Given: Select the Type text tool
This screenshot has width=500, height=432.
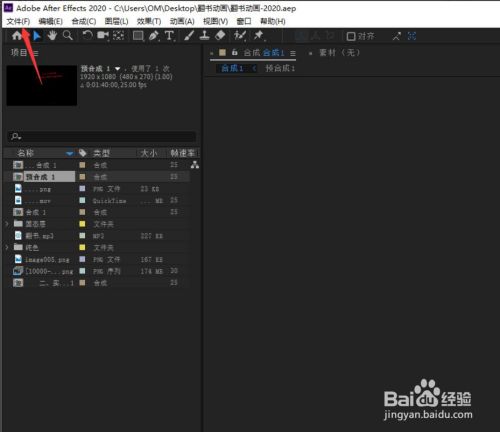Looking at the screenshot, I should pos(169,36).
